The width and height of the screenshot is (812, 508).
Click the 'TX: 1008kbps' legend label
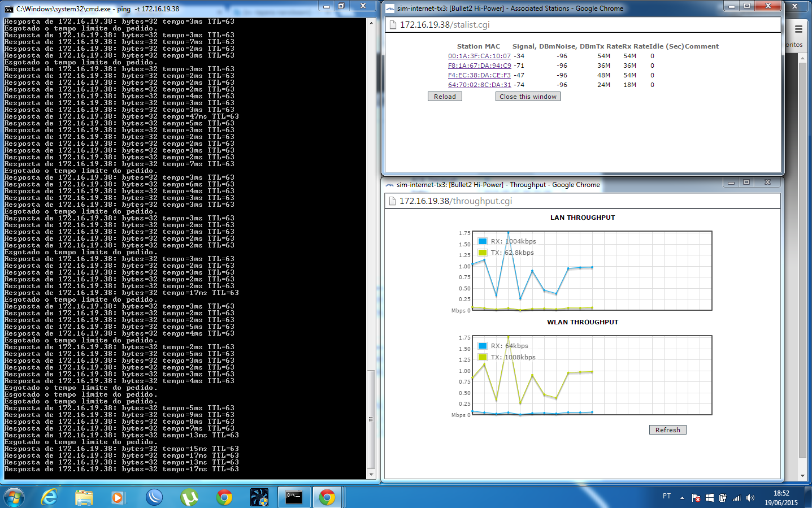coord(513,357)
